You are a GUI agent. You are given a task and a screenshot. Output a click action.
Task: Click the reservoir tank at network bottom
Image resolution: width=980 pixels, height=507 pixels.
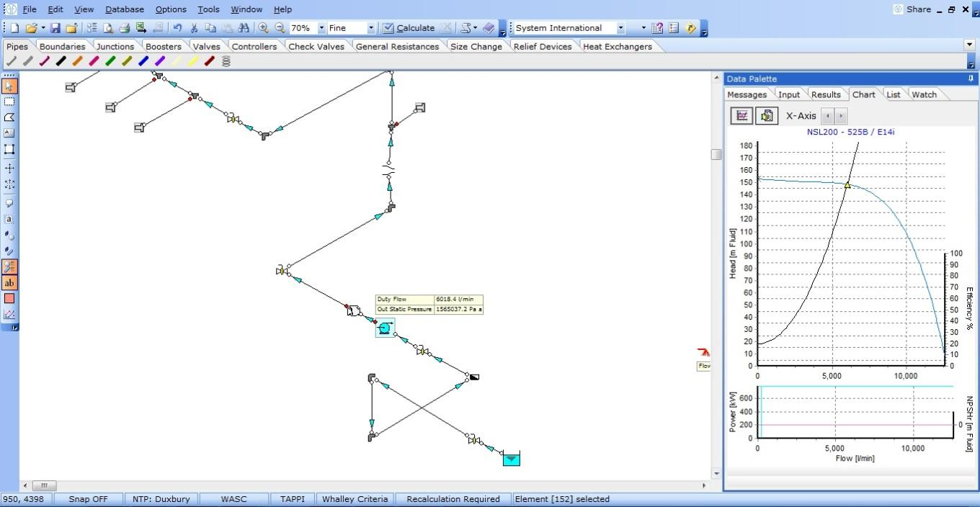pyautogui.click(x=511, y=458)
